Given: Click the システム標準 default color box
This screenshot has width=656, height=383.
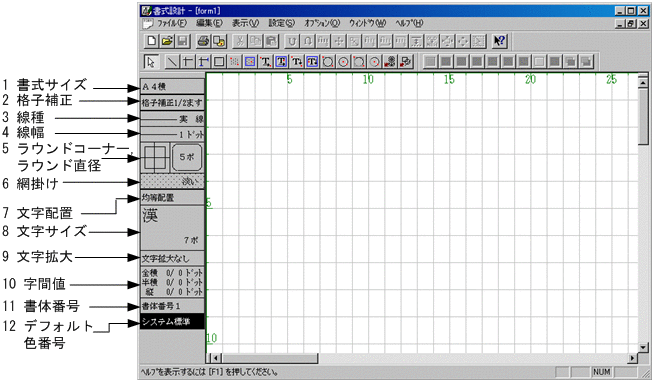Looking at the screenshot, I should point(172,321).
